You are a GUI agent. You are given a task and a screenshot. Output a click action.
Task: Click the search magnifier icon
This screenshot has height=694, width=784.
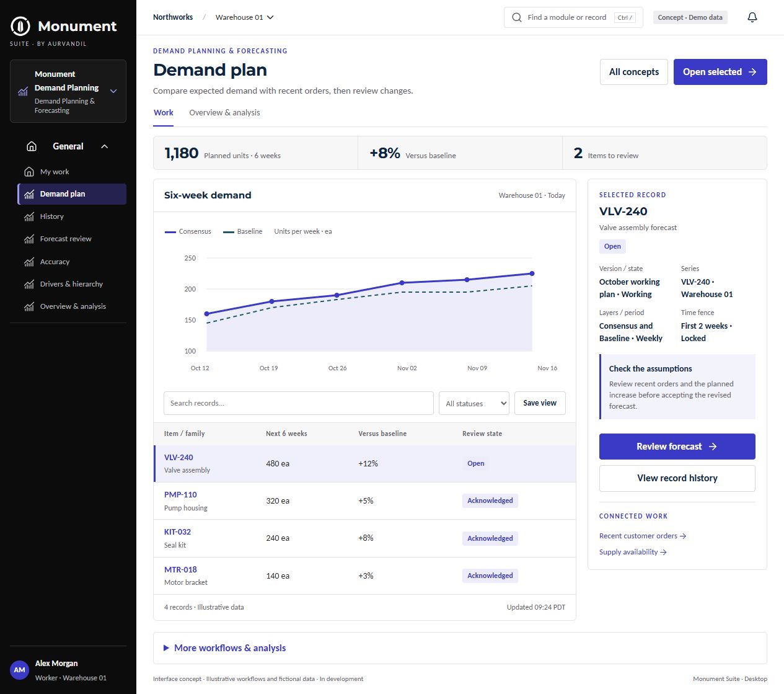517,17
